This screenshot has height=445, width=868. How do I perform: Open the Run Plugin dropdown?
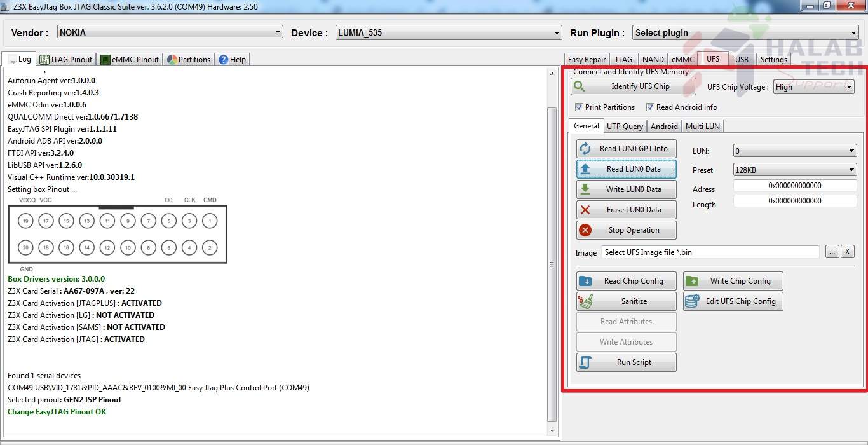(x=746, y=32)
